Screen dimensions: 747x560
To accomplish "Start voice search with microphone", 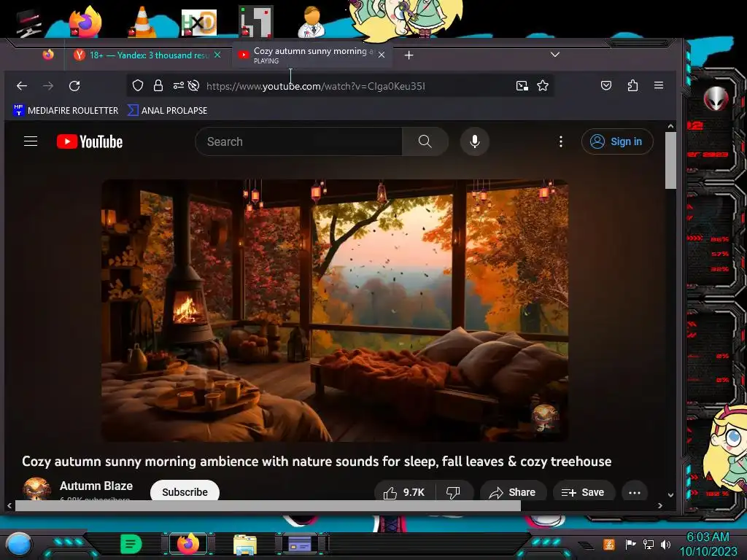I will [x=474, y=141].
